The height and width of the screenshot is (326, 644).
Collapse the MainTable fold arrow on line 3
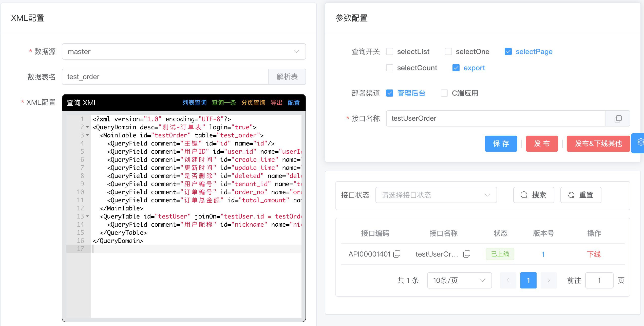[87, 135]
